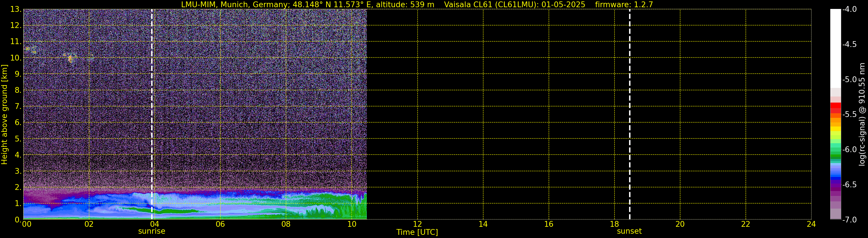Click the colorbar tick label -4.0

(850, 10)
